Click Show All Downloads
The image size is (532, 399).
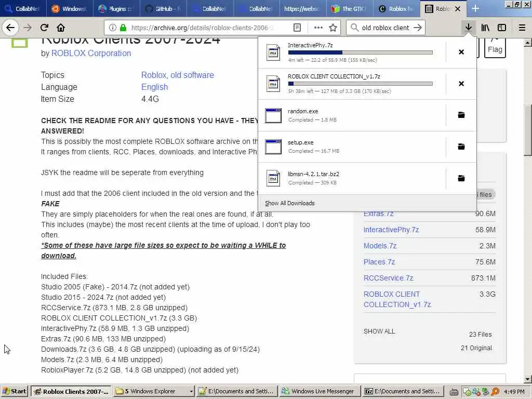(x=290, y=203)
